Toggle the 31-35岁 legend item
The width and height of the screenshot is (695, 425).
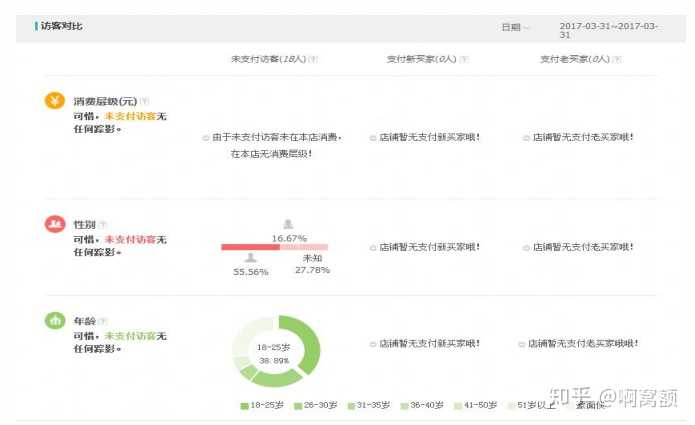(369, 406)
